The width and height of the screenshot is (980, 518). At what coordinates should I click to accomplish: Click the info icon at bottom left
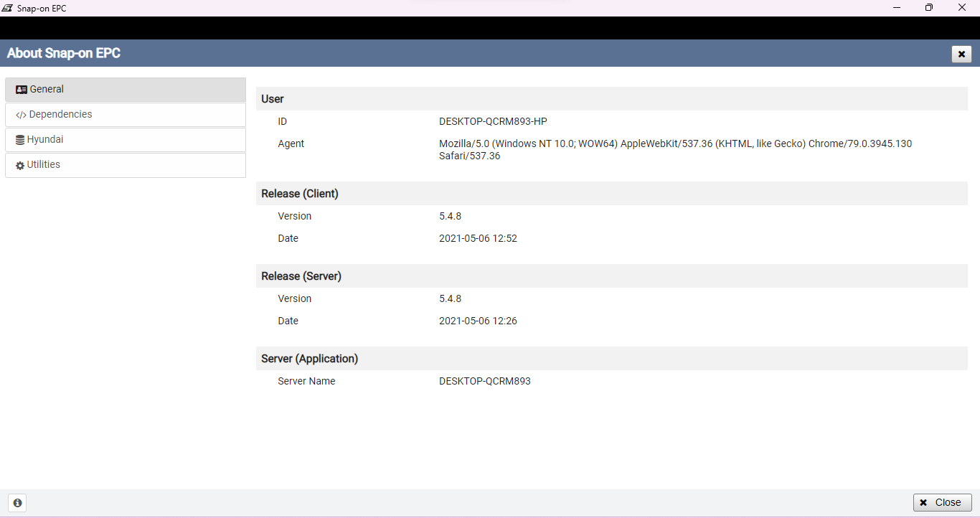tap(17, 503)
